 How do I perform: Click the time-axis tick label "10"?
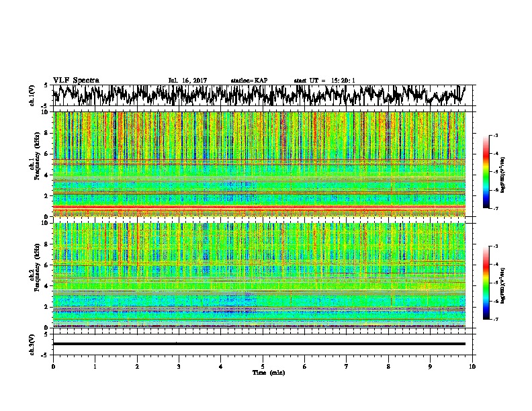(472, 367)
